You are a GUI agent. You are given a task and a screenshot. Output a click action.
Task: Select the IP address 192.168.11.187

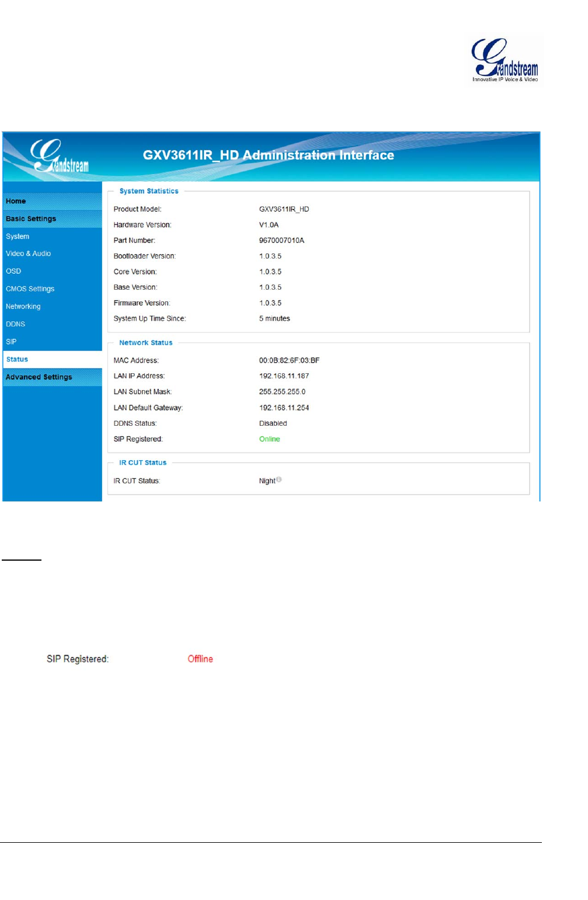coord(284,376)
